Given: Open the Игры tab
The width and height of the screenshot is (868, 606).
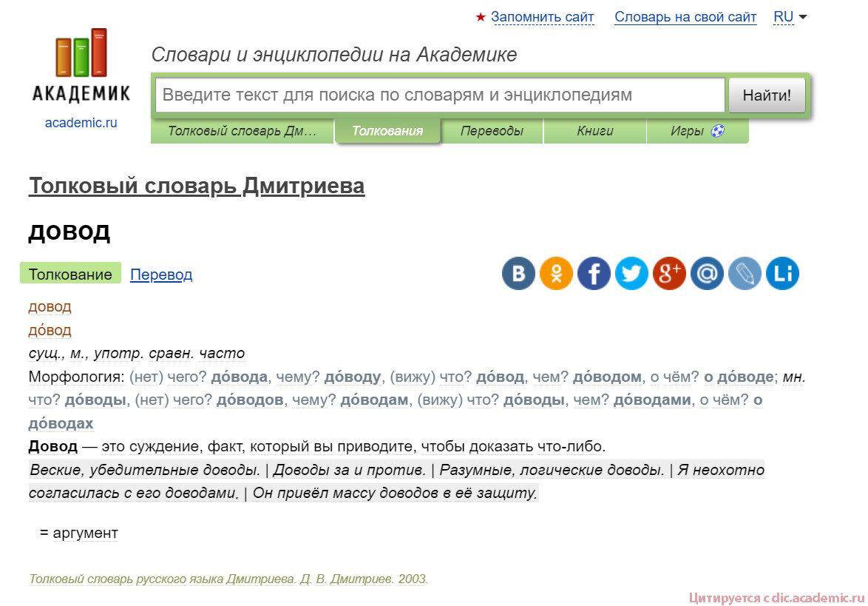Looking at the screenshot, I should tap(697, 131).
